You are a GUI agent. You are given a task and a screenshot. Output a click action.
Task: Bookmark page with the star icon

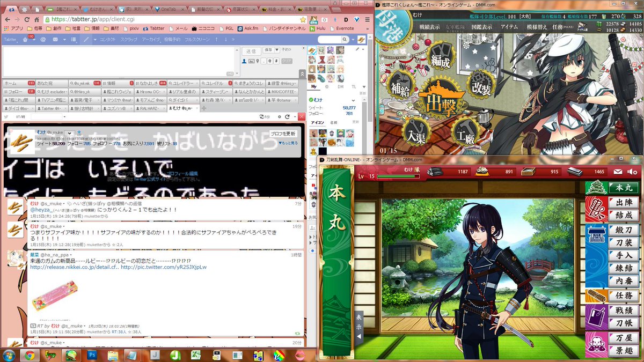(x=302, y=19)
